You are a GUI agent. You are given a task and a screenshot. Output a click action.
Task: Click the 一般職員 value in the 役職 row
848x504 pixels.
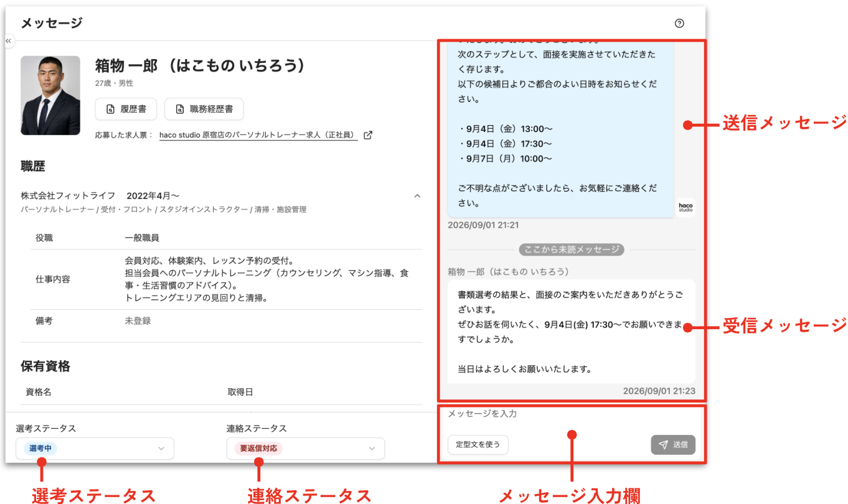tap(142, 238)
